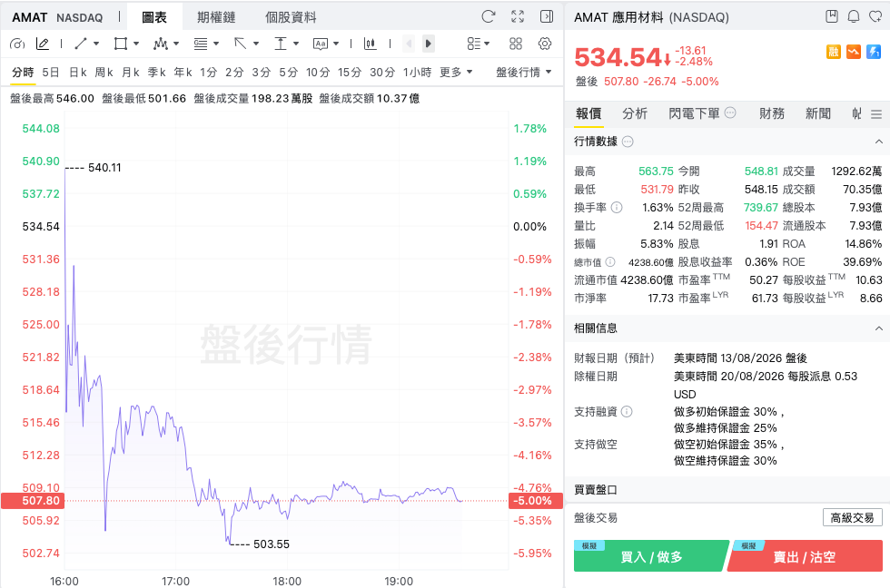Click the blue lightning trade badge

pyautogui.click(x=874, y=52)
